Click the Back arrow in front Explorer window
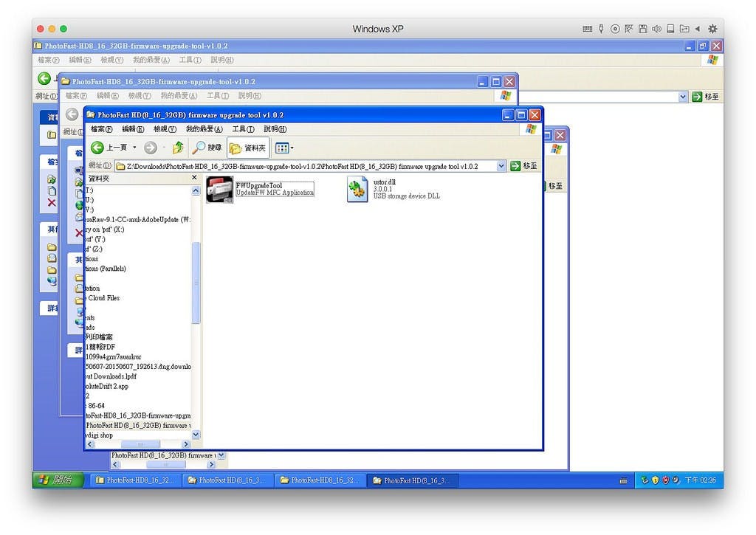The image size is (756, 535). click(97, 148)
